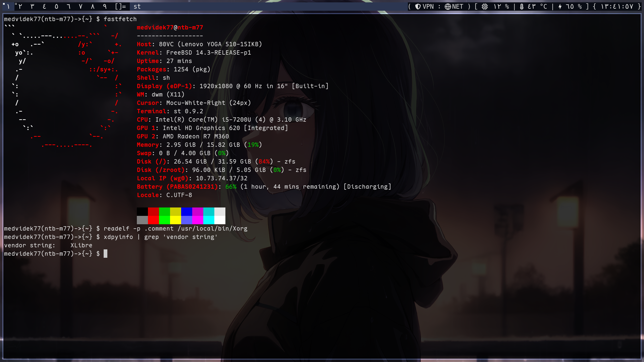
Task: Switch to dwm tag ٩ (ninth tag)
Action: [x=105, y=7]
